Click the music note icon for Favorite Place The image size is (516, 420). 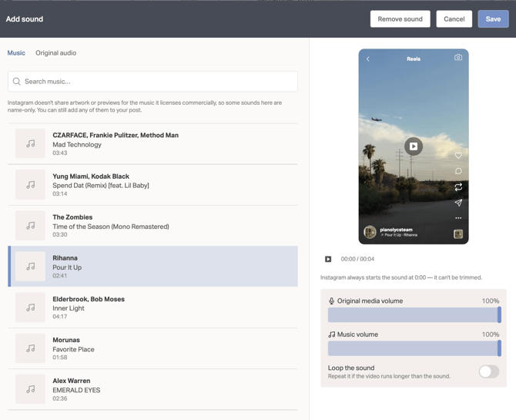coord(30,348)
